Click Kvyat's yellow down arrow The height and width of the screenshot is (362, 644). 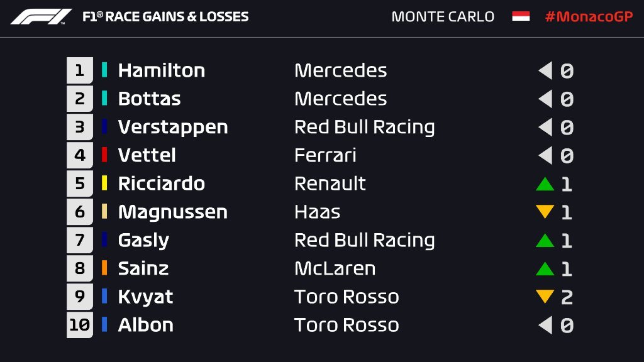545,297
